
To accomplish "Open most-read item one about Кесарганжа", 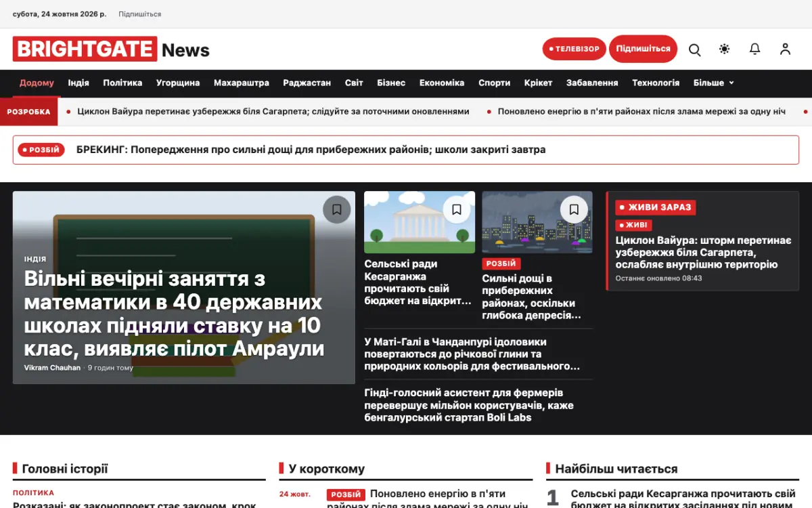I will (683, 499).
